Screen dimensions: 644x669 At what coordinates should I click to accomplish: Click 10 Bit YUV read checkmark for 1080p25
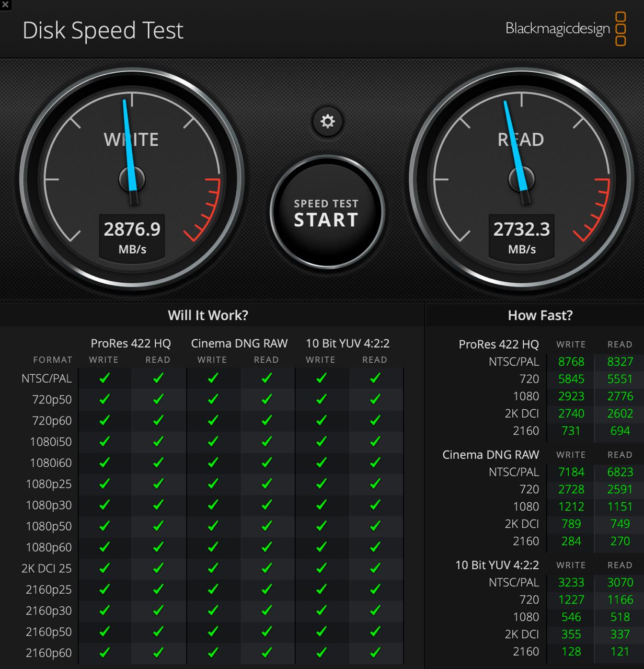(x=375, y=483)
